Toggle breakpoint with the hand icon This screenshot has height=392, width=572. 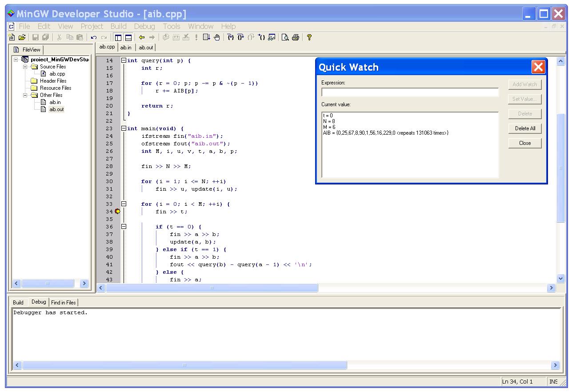(x=217, y=38)
